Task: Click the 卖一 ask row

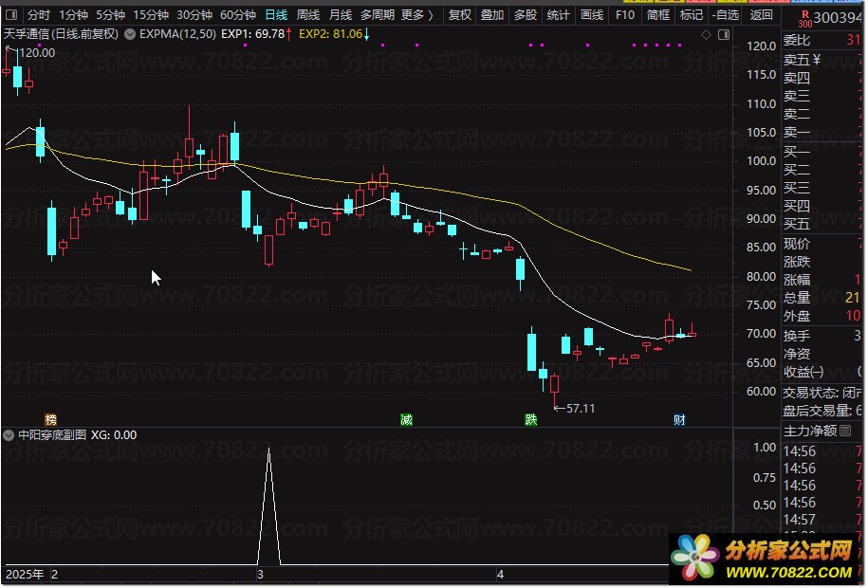Action: [x=822, y=132]
